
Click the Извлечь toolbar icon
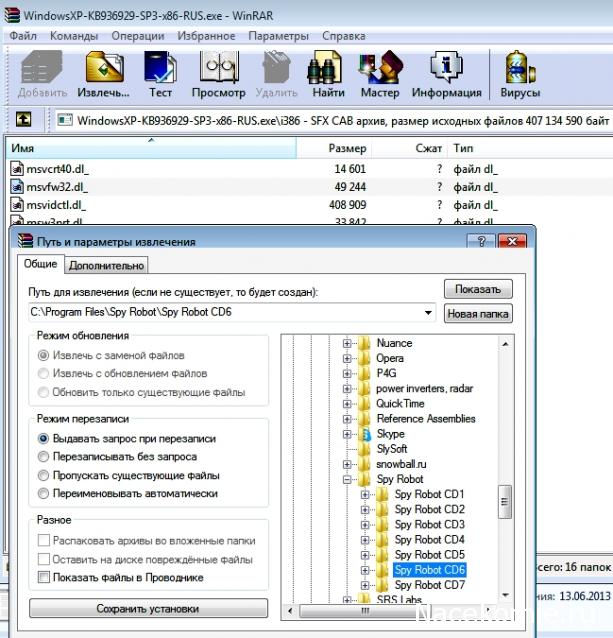click(104, 67)
